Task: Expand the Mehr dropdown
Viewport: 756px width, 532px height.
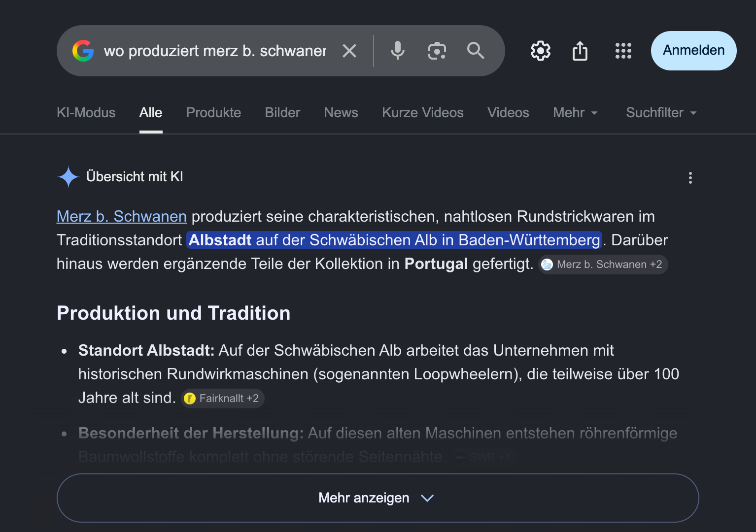Action: 575,113
